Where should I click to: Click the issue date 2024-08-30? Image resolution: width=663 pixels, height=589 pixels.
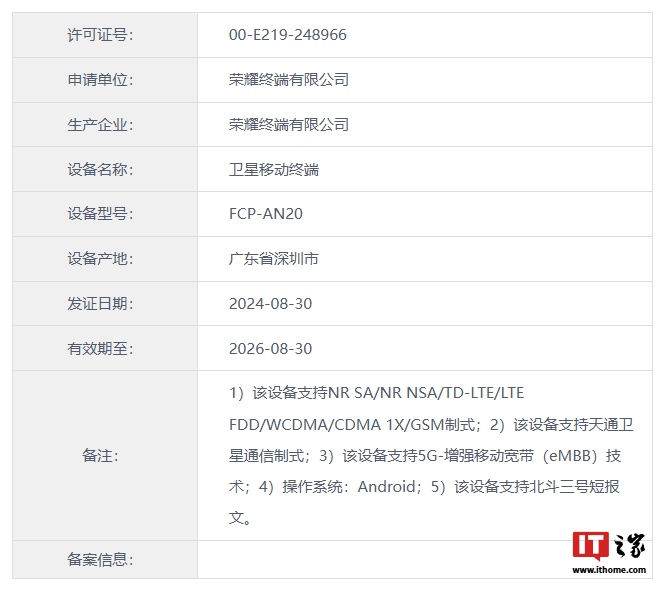(x=270, y=304)
